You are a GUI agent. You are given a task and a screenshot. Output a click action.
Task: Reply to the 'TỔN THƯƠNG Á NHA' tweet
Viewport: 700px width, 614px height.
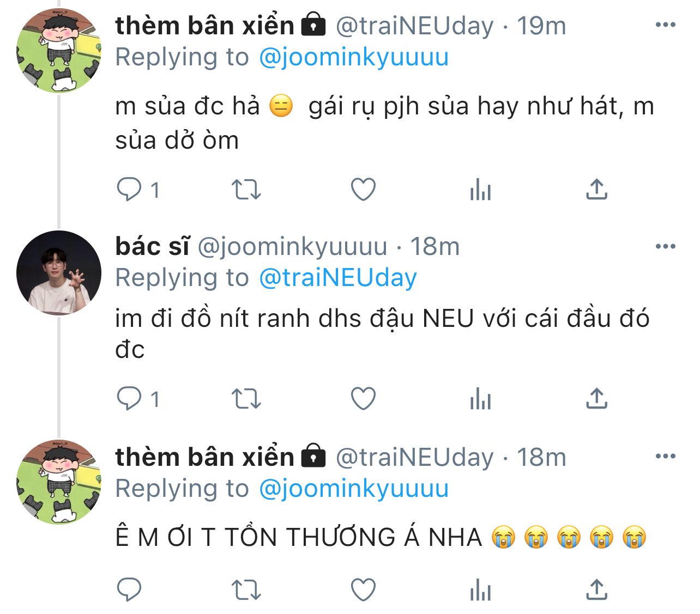coord(130,590)
